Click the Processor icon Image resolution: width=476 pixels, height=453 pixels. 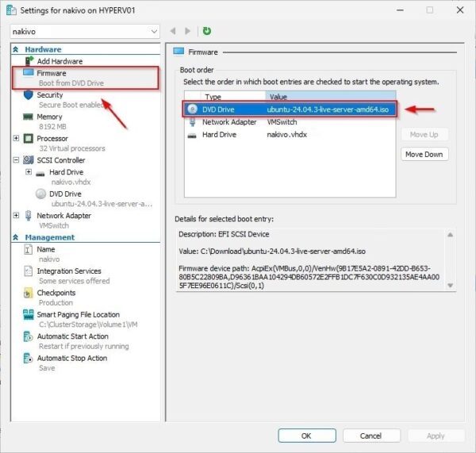click(x=29, y=139)
